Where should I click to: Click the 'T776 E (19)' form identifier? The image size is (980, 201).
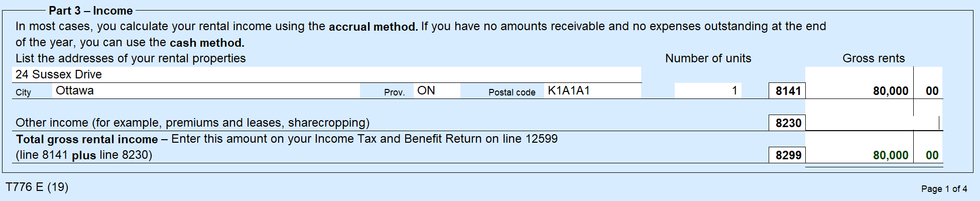[x=37, y=187]
